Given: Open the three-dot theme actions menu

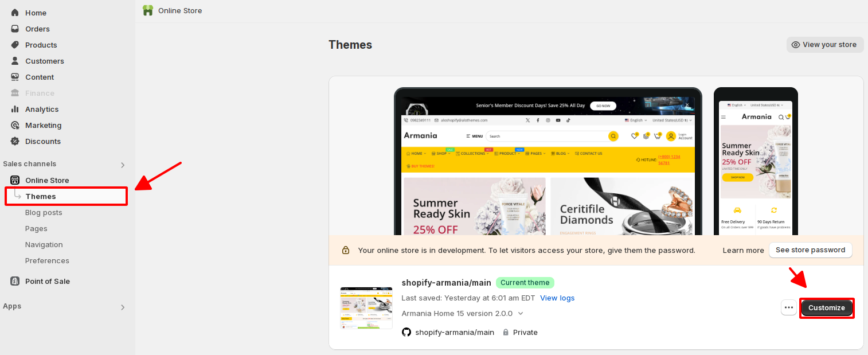Looking at the screenshot, I should click(x=789, y=307).
